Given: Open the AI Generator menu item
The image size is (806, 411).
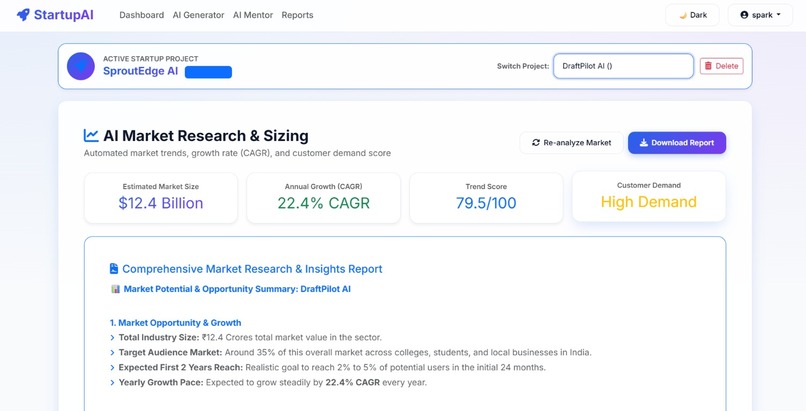Looking at the screenshot, I should 198,15.
